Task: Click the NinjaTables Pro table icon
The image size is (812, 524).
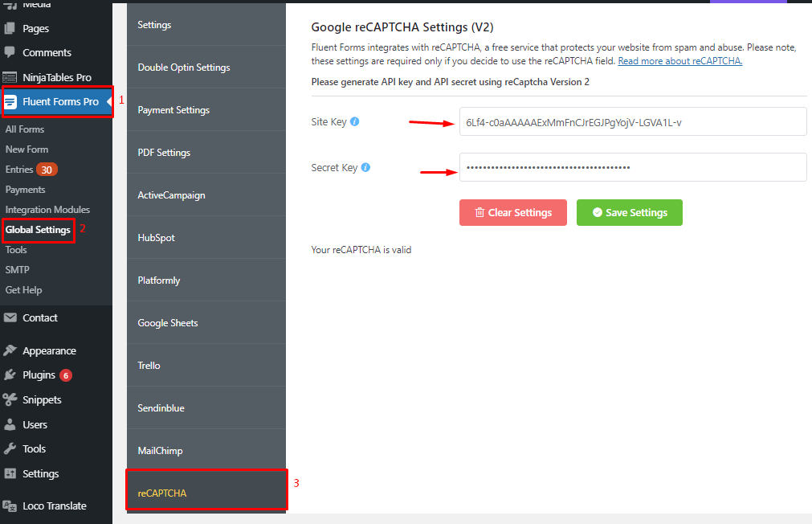Action: click(10, 77)
